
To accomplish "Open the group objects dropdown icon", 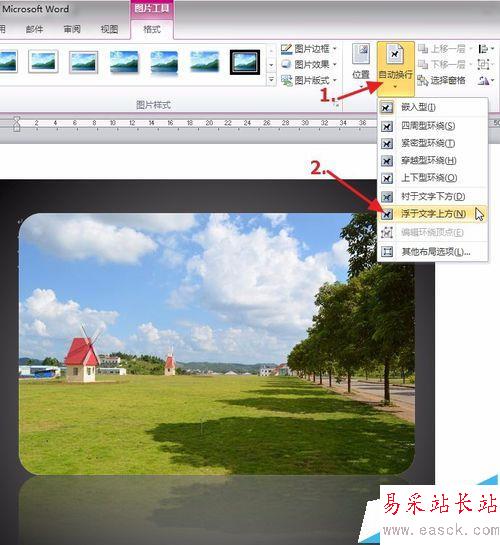I will (x=486, y=64).
